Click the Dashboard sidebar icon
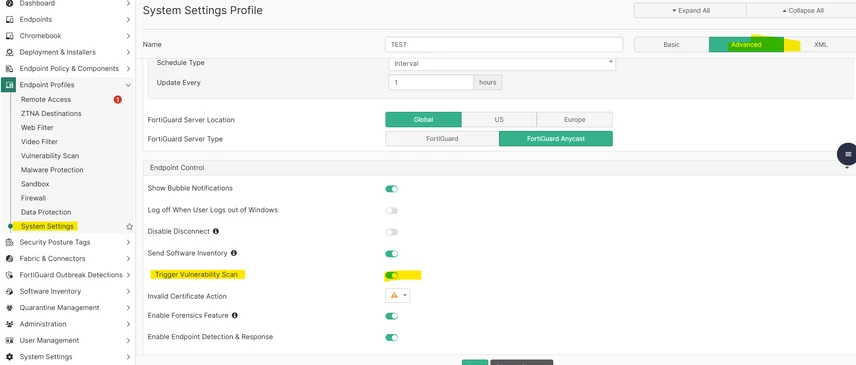 coord(9,3)
